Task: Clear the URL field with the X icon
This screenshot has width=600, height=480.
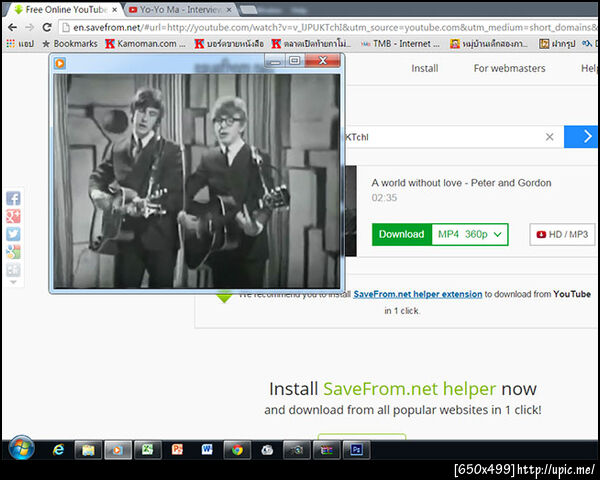Action: 549,137
